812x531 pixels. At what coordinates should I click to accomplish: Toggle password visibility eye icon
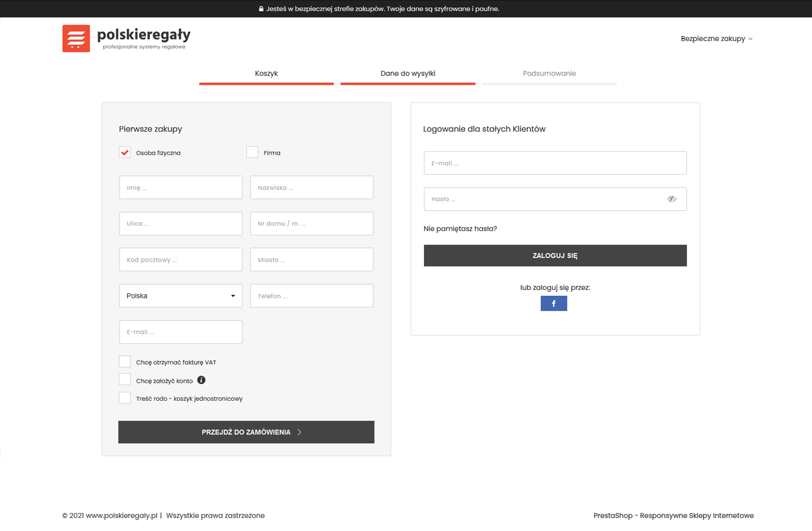[672, 199]
